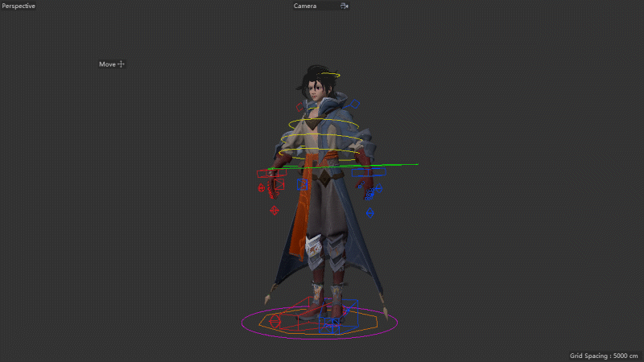
Task: Select the red diamond elbow pole controller
Action: (275, 211)
